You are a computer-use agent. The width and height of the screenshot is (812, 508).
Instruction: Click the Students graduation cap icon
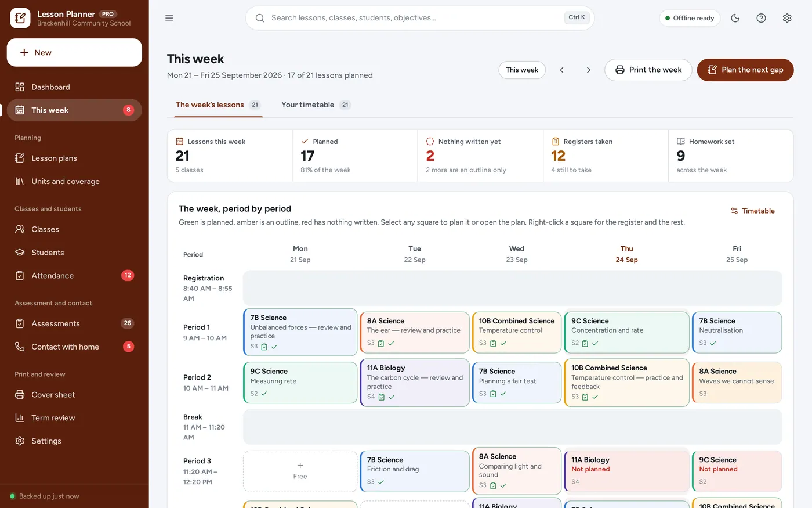(20, 253)
